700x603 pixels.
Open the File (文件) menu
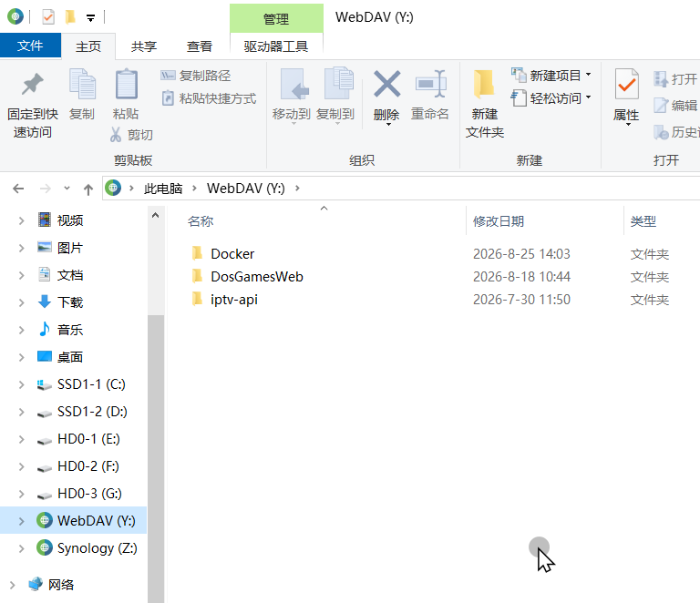(x=30, y=46)
